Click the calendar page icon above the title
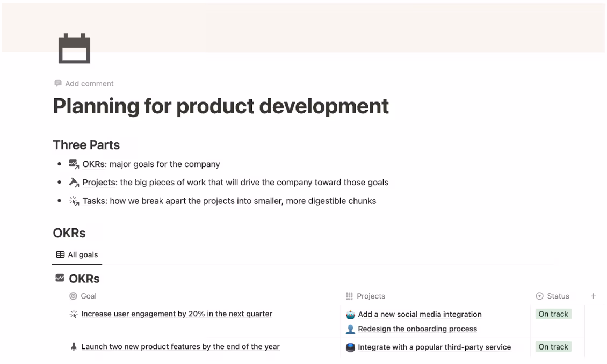The width and height of the screenshot is (607, 364). pyautogui.click(x=74, y=48)
